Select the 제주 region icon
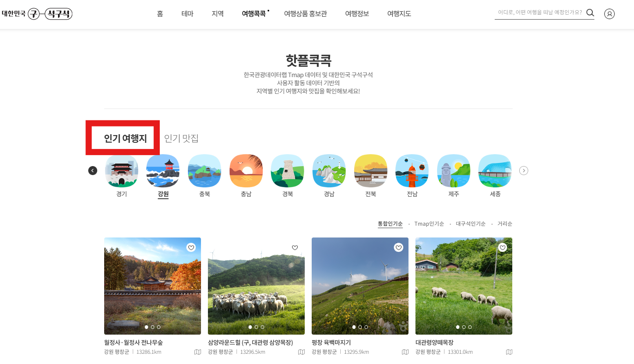This screenshot has height=364, width=634. pos(454,171)
